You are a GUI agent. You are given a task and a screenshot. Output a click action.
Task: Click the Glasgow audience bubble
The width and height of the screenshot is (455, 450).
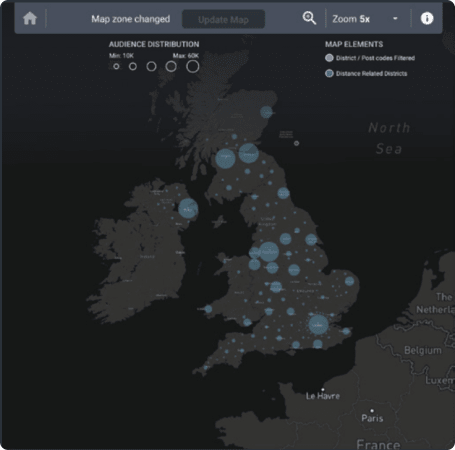coord(225,158)
